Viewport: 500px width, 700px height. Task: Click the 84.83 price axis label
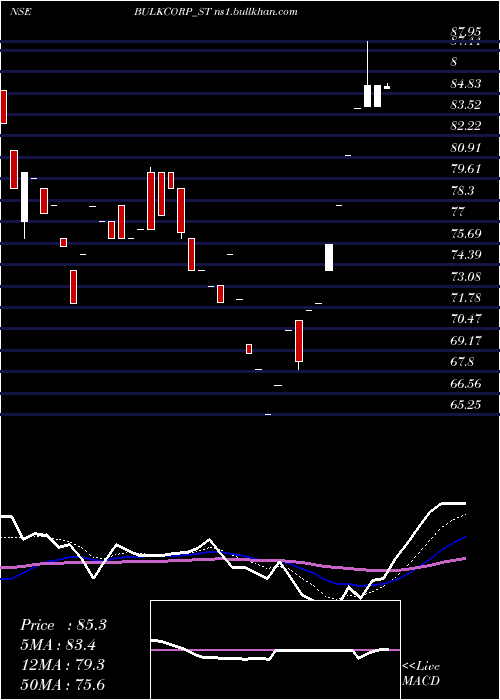click(x=466, y=83)
